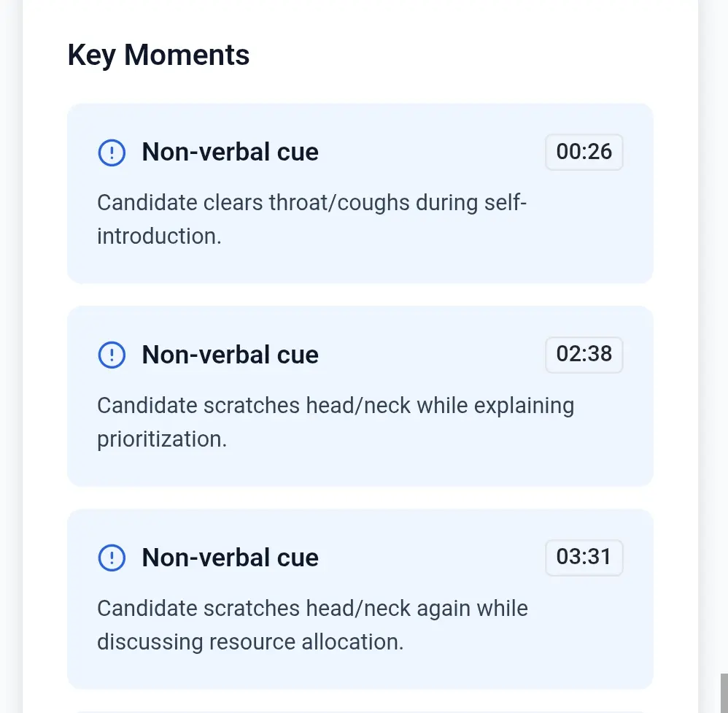Click the 'Non-verbal cue' title for the resource allocation moment

tap(230, 558)
